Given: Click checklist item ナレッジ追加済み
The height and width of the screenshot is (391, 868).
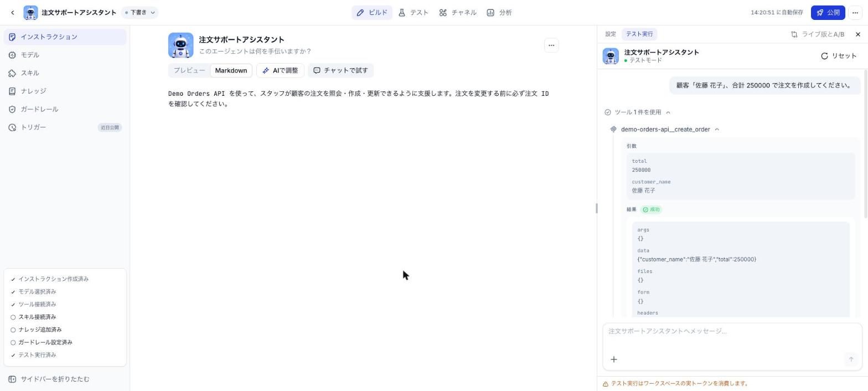Looking at the screenshot, I should click(x=40, y=330).
